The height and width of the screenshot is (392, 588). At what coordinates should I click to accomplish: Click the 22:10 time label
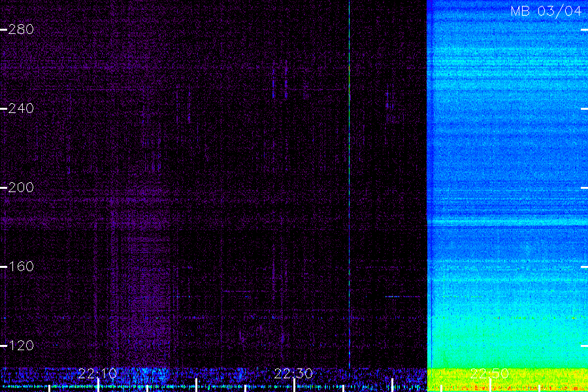pyautogui.click(x=97, y=373)
